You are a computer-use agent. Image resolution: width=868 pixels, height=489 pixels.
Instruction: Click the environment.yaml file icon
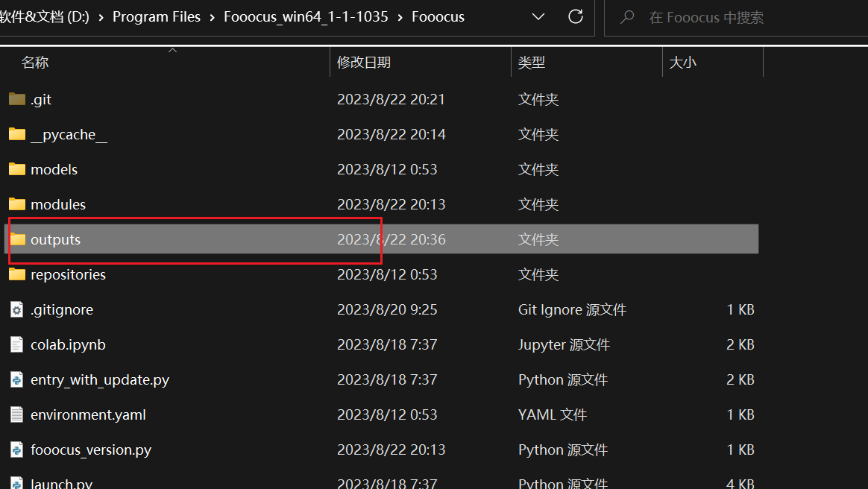17,415
